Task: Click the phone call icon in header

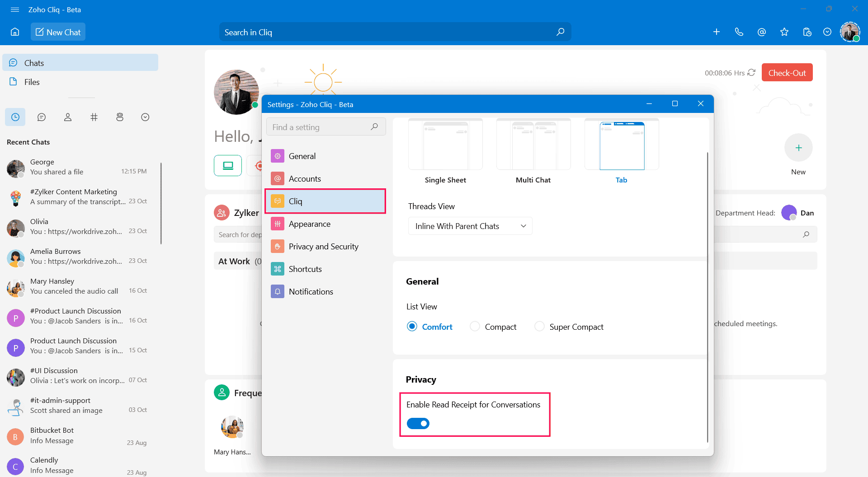Action: [739, 32]
